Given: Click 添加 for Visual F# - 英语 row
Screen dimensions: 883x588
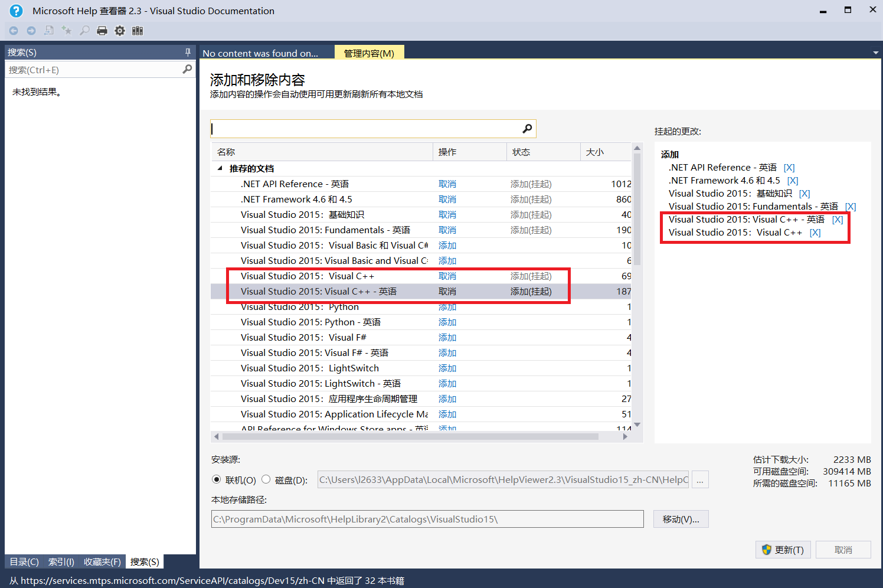Looking at the screenshot, I should coord(447,353).
